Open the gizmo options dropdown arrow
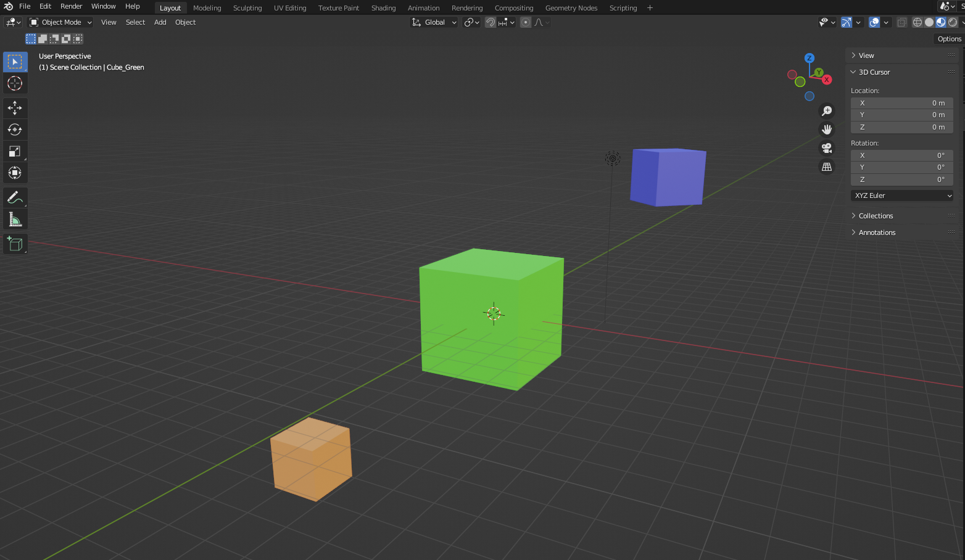The height and width of the screenshot is (560, 965). pos(858,22)
